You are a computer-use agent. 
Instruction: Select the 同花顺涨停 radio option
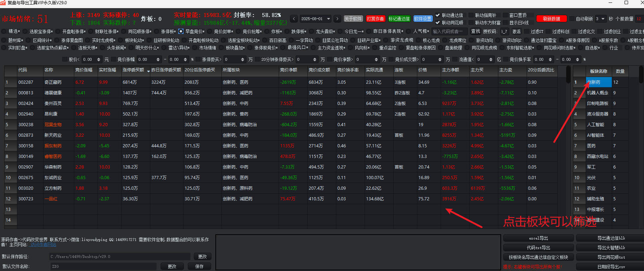(x=124, y=31)
